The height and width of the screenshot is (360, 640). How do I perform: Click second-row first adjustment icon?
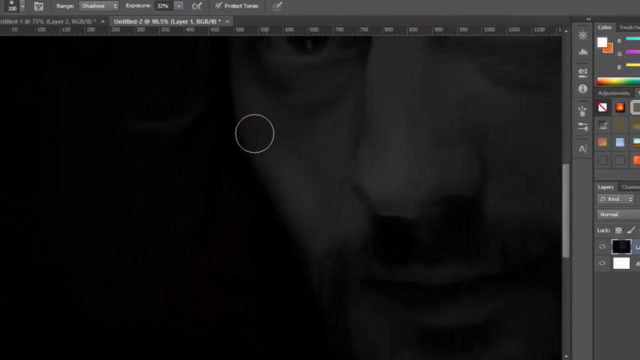[x=603, y=125]
